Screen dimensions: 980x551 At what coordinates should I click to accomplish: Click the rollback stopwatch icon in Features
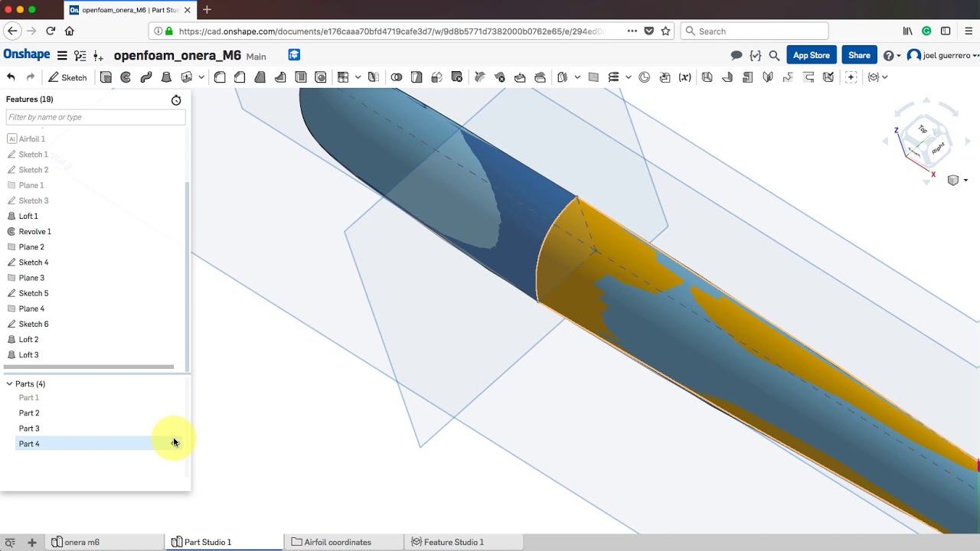tap(176, 100)
